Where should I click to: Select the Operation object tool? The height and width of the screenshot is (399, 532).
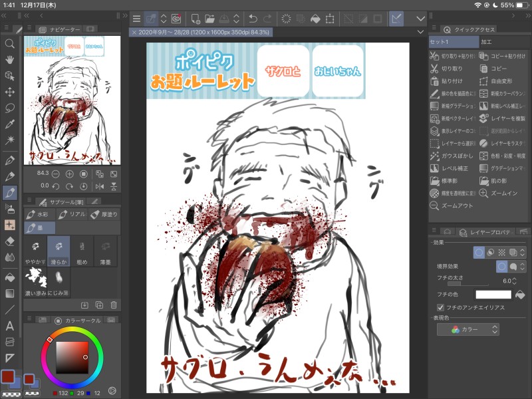(x=10, y=76)
